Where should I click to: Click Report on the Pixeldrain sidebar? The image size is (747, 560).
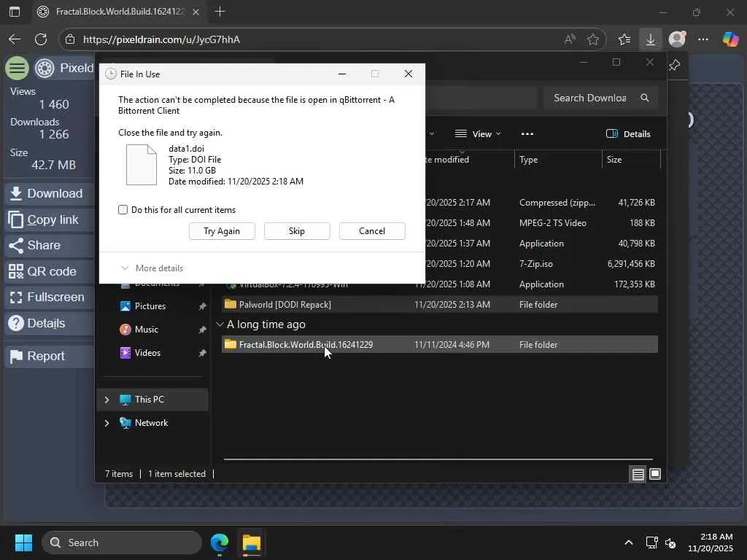click(x=50, y=356)
